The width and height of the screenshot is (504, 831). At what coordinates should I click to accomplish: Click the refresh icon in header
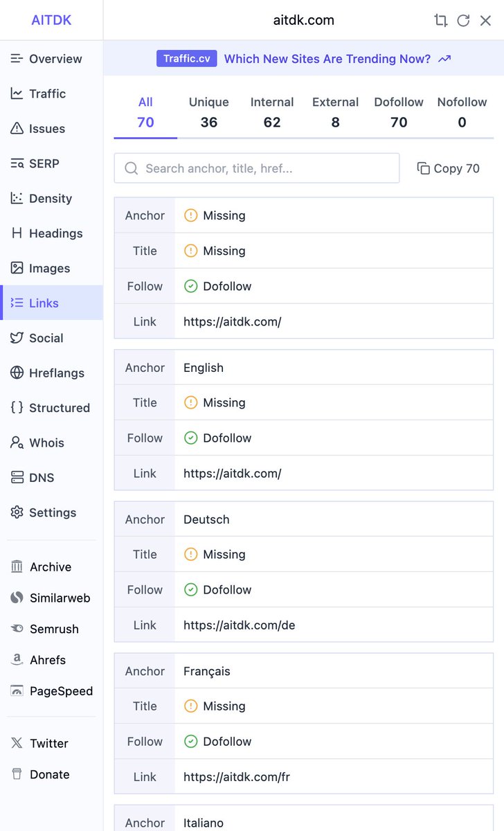tap(463, 20)
